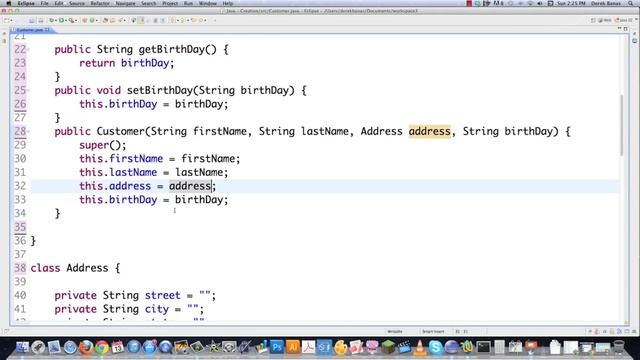
Task: Click Smart Insert in the status bar
Action: 433,331
